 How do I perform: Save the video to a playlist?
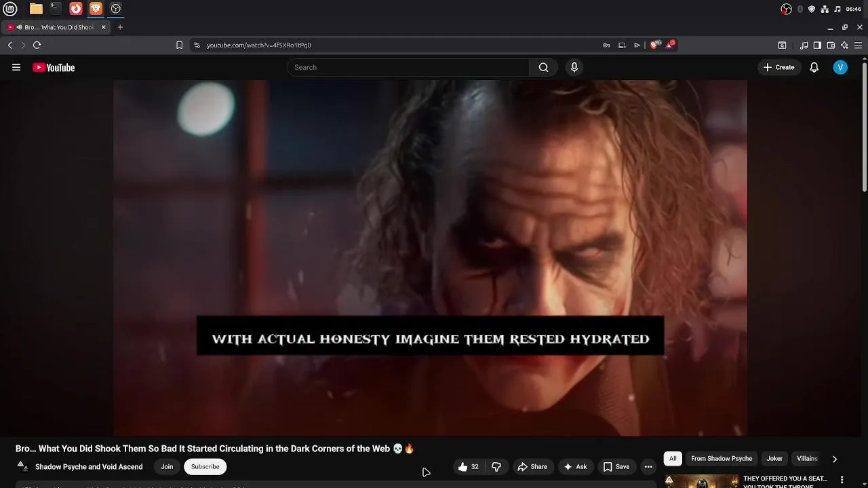[616, 466]
